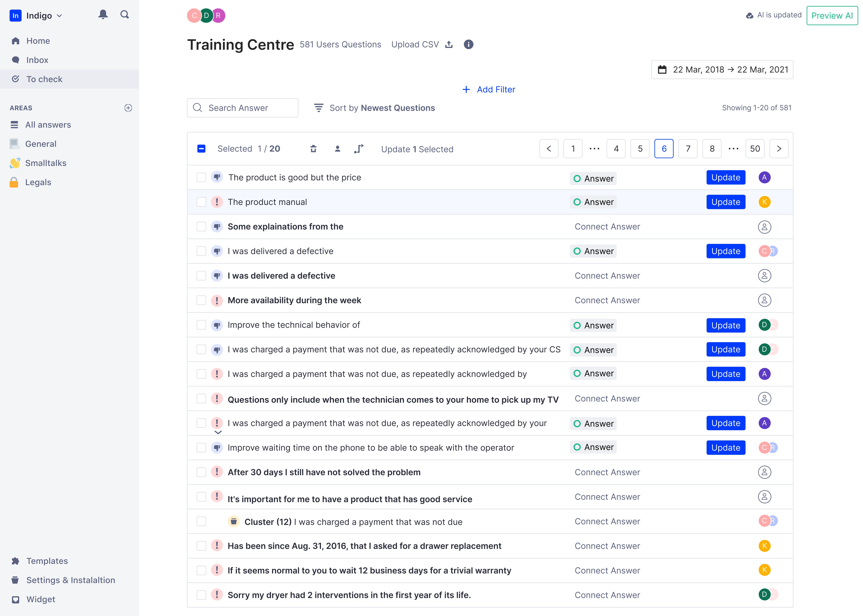Click the notifications bell icon
The image size is (863, 616).
point(103,15)
